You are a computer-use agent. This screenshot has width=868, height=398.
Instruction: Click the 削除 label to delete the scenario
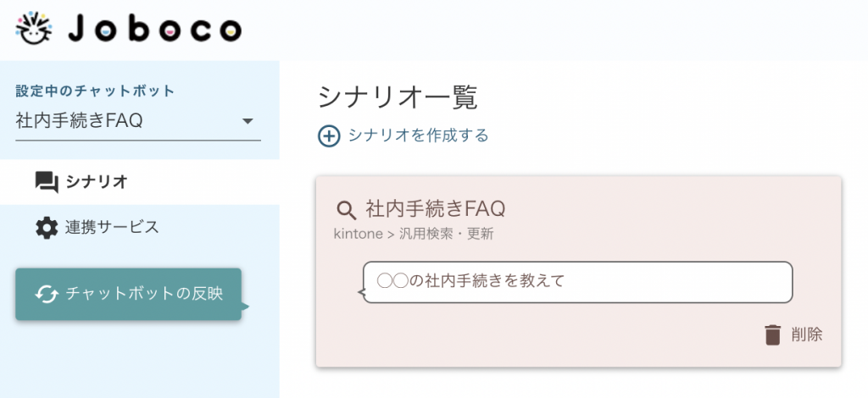[807, 334]
